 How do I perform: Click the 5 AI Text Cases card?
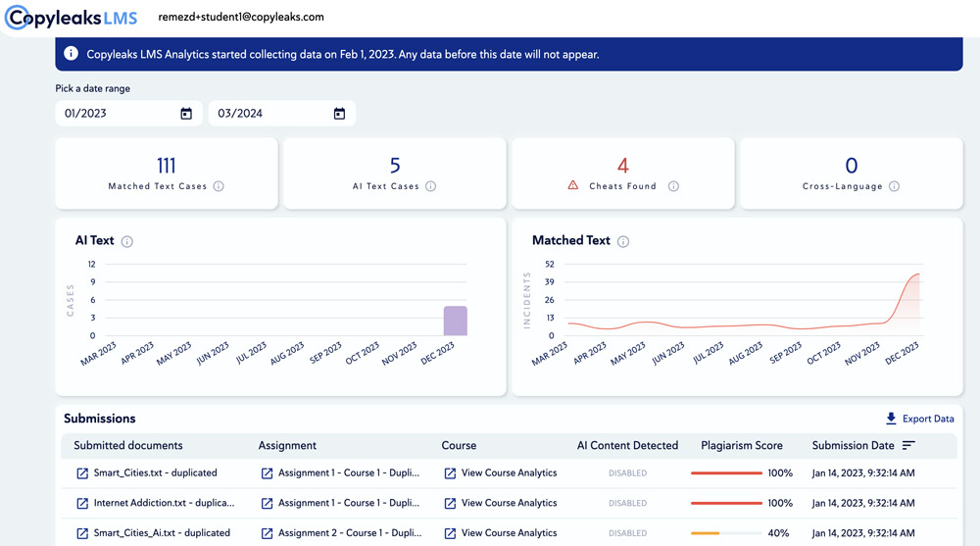[x=394, y=174]
